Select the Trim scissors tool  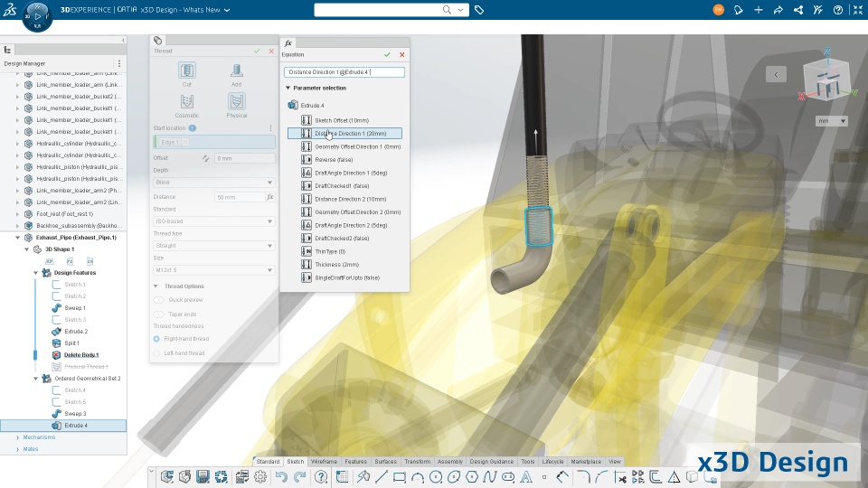point(620,476)
